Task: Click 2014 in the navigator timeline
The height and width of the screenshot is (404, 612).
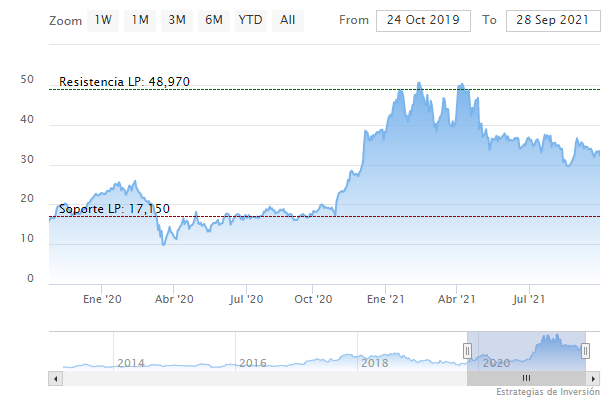Action: click(131, 362)
